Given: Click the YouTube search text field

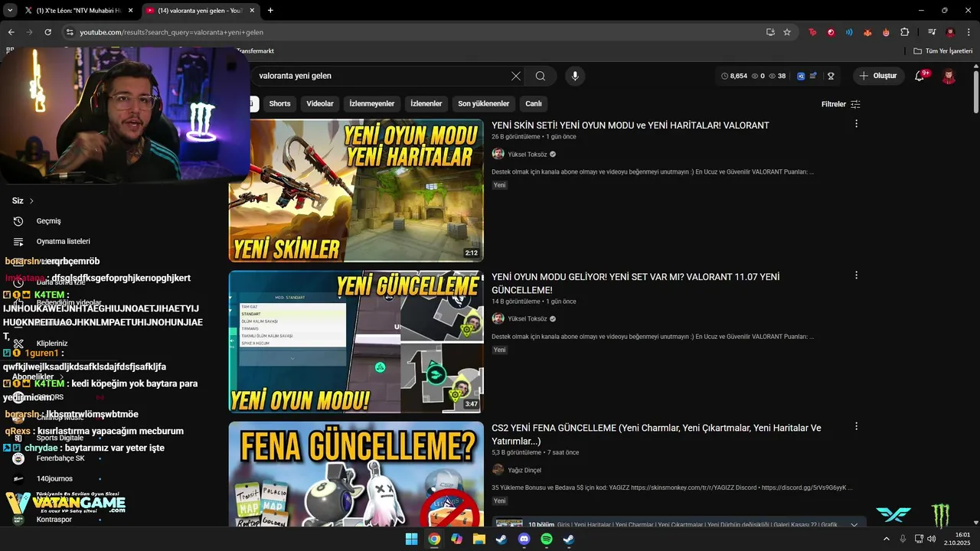Looking at the screenshot, I should pos(383,76).
